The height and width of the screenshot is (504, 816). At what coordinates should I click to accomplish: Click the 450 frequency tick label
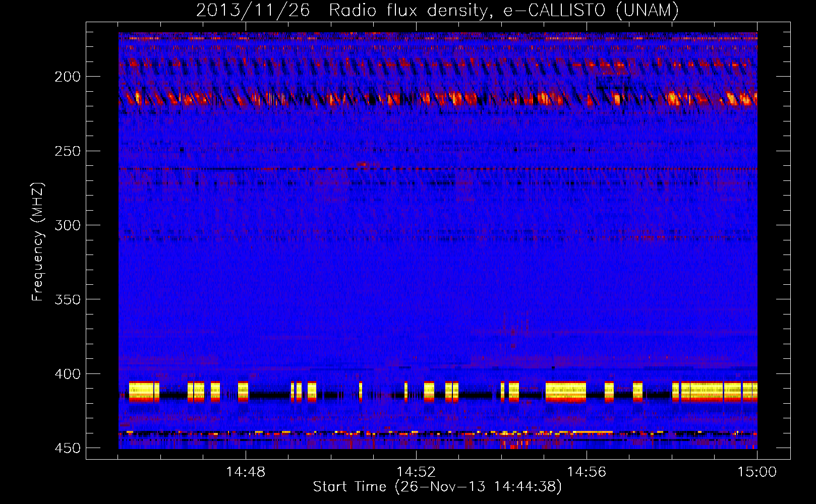pos(68,448)
